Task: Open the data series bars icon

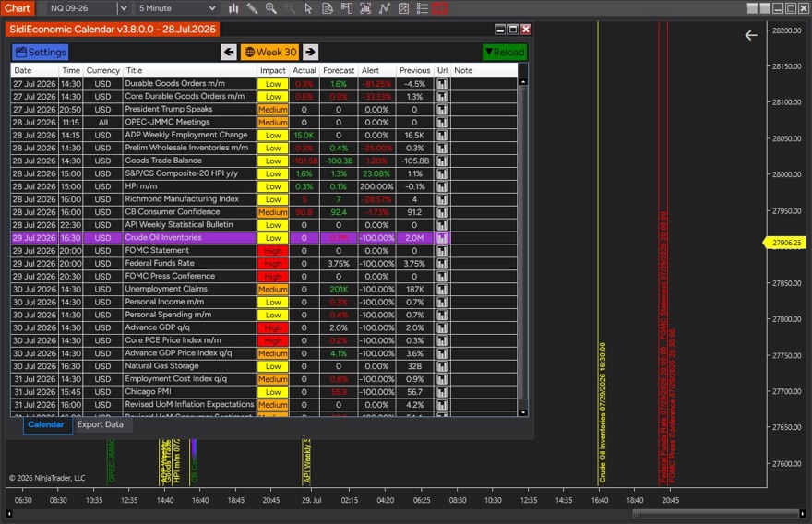Action: pyautogui.click(x=365, y=8)
